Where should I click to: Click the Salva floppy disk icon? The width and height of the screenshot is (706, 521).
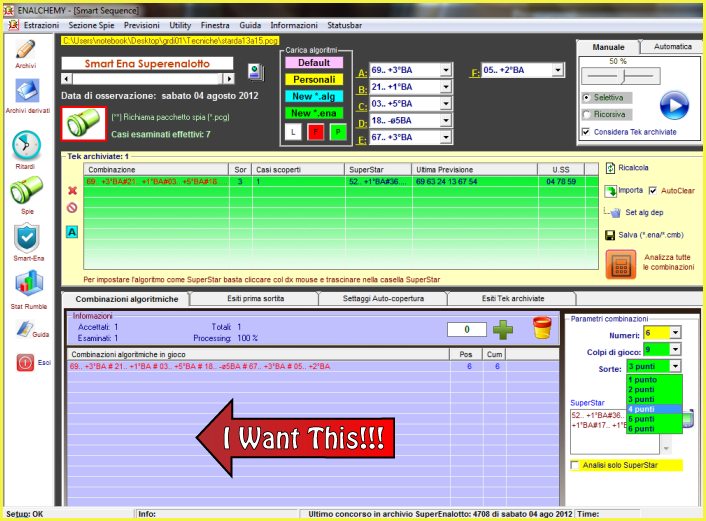pos(610,235)
